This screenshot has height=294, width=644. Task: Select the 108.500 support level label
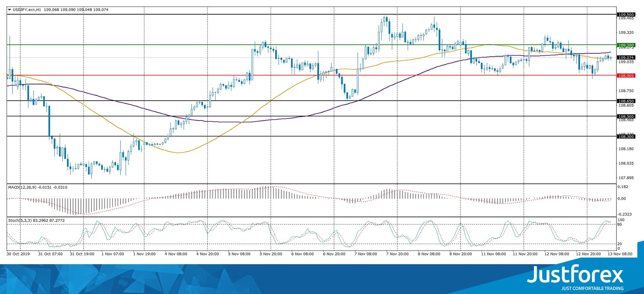[625, 117]
